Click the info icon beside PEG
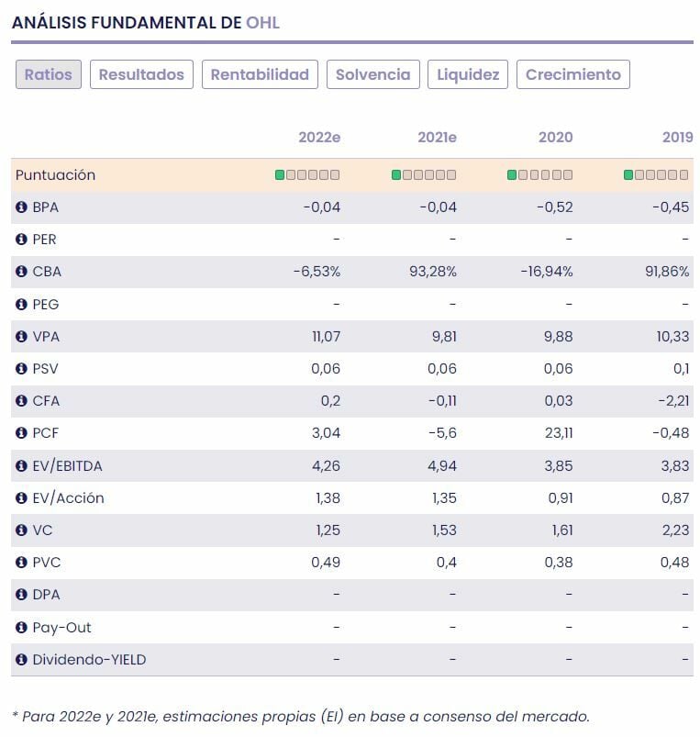This screenshot has height=737, width=700. [21, 304]
